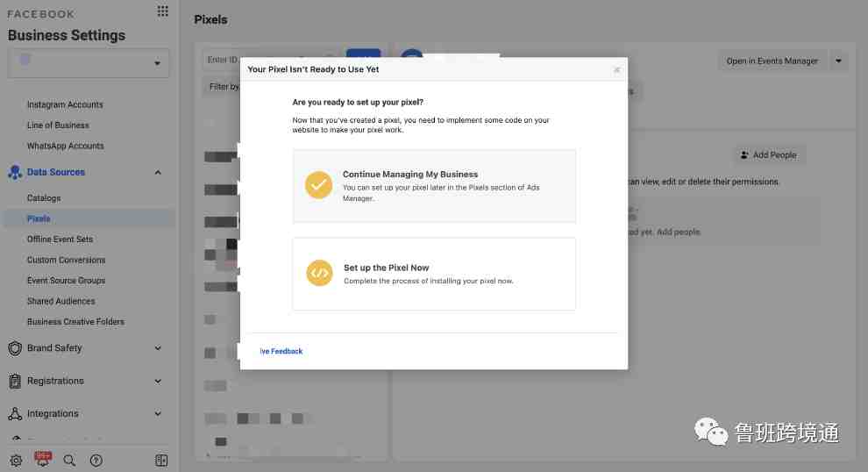
Task: Click the Registrations clipboard icon
Action: click(x=15, y=381)
